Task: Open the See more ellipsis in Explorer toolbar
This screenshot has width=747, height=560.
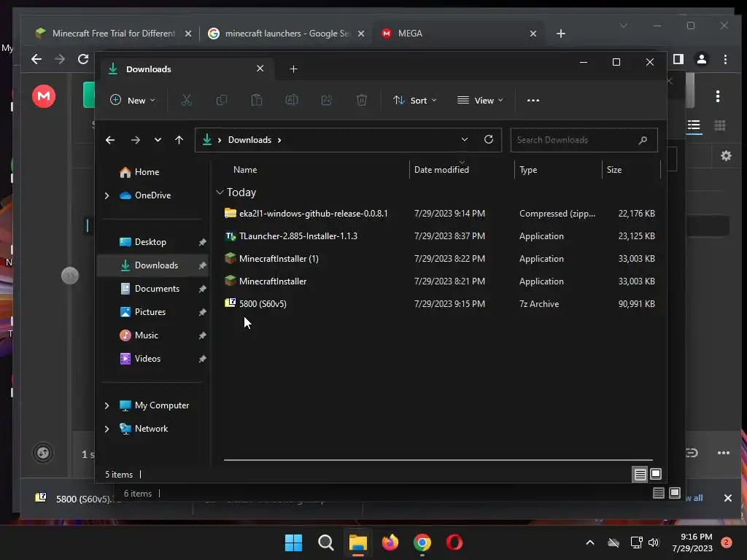Action: pos(533,101)
